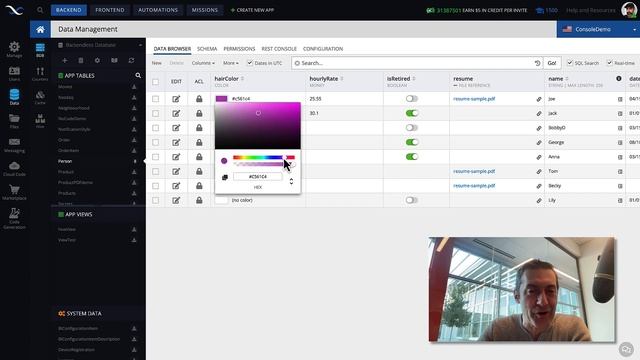This screenshot has width=640, height=360.
Task: Open the Marketplace cart icon
Action: [x=14, y=192]
